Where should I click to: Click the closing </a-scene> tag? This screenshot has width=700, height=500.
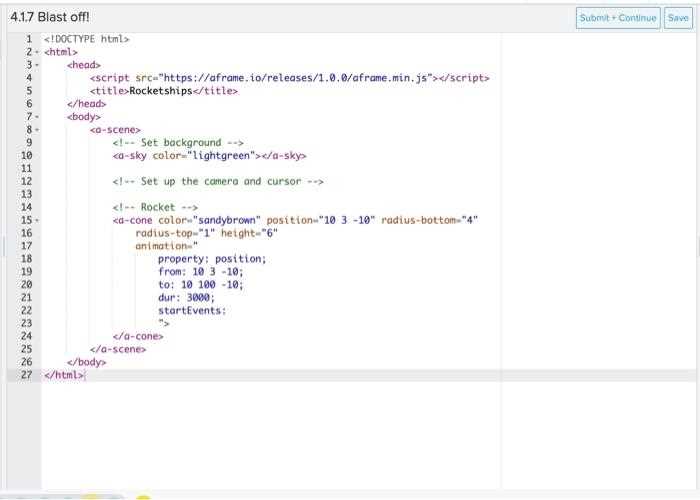pyautogui.click(x=118, y=350)
